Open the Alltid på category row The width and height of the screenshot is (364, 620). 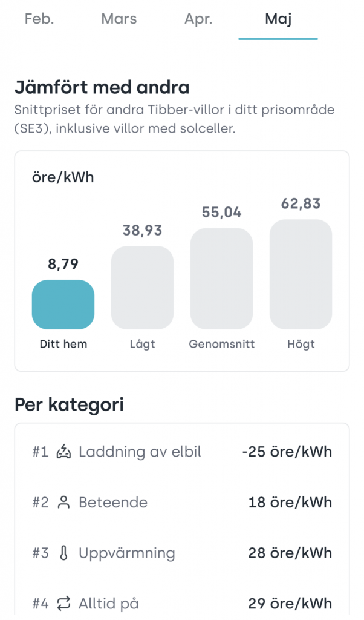(x=182, y=604)
